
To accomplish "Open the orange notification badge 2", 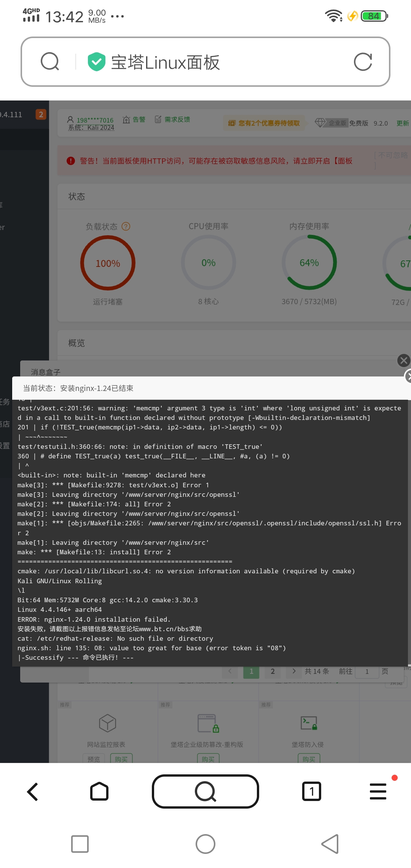I will [41, 115].
